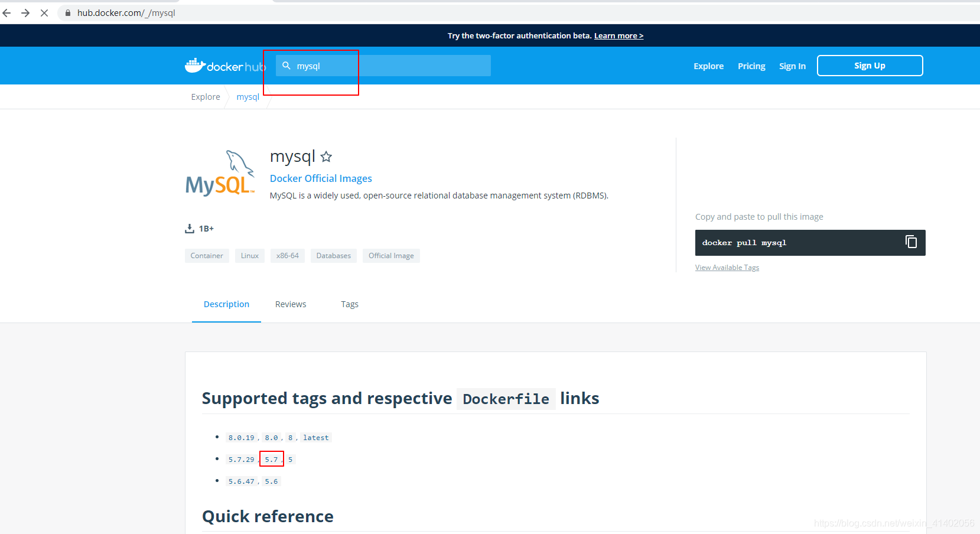Go forward with browser forward arrow
Viewport: 980px width, 534px height.
(25, 12)
